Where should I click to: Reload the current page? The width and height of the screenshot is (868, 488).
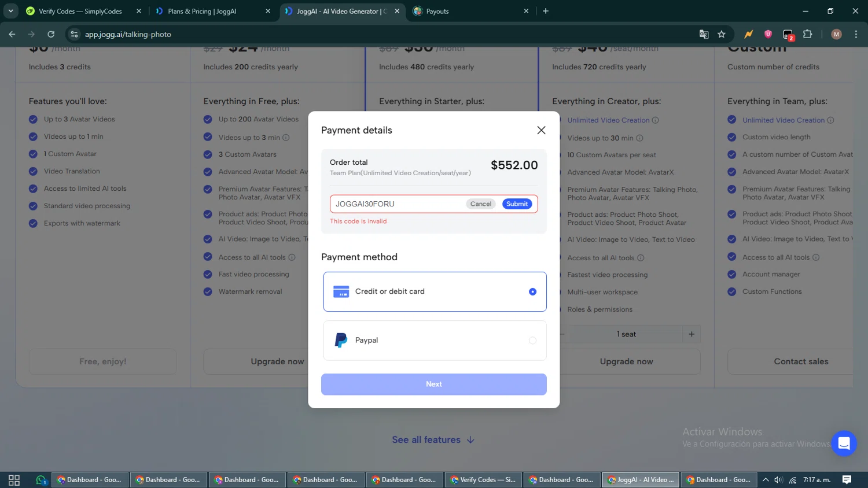(51, 34)
